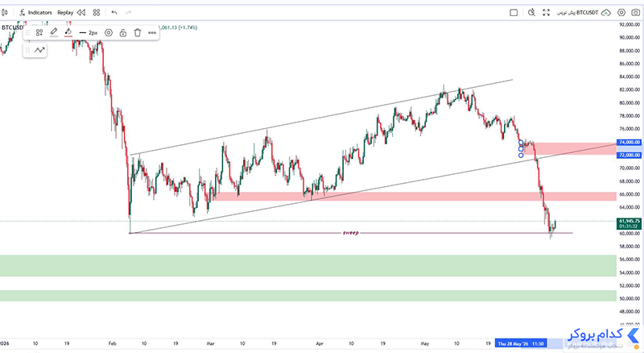644x353 pixels.
Task: Lock the selected drawing
Action: (123, 32)
